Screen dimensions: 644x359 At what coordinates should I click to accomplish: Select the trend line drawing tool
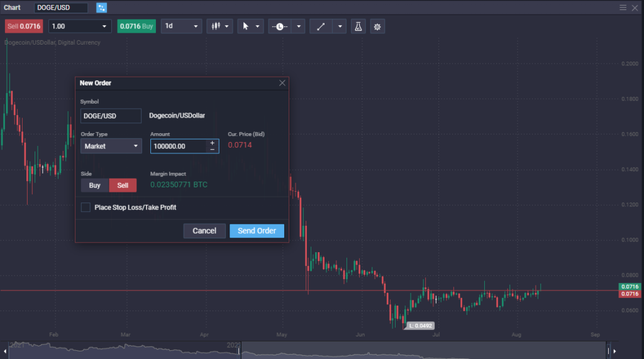click(321, 26)
